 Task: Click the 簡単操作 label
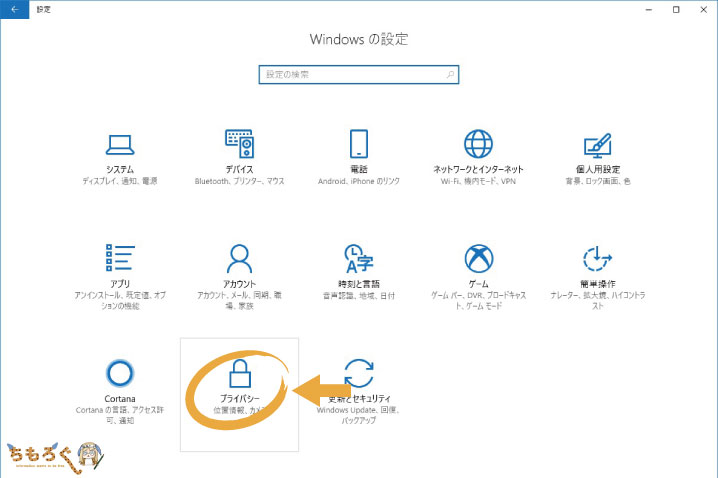point(598,284)
